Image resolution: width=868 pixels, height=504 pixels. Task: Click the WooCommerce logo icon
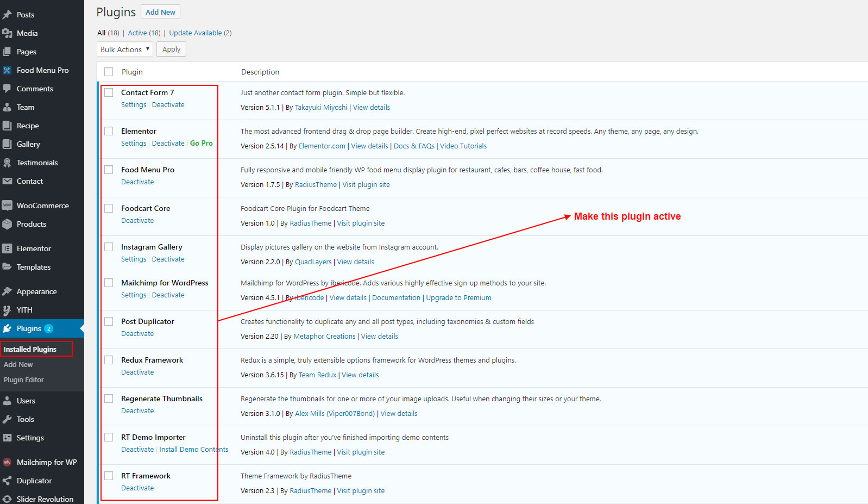point(7,206)
